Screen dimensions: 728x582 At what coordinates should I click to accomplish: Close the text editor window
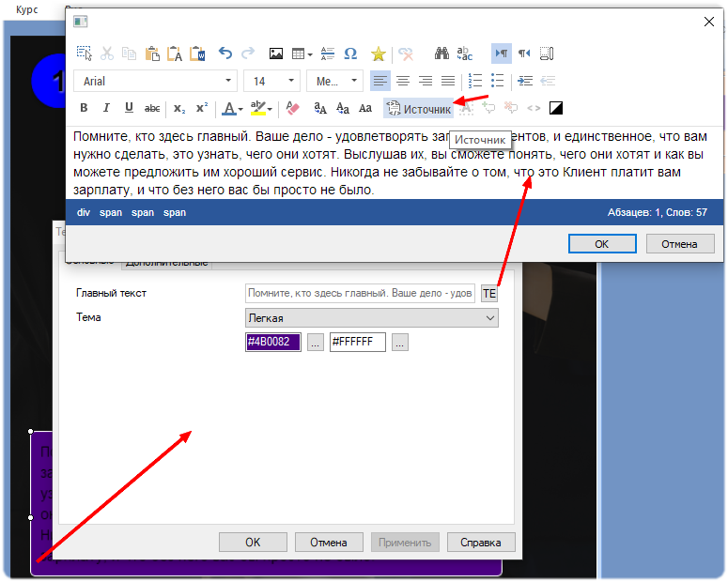[709, 22]
